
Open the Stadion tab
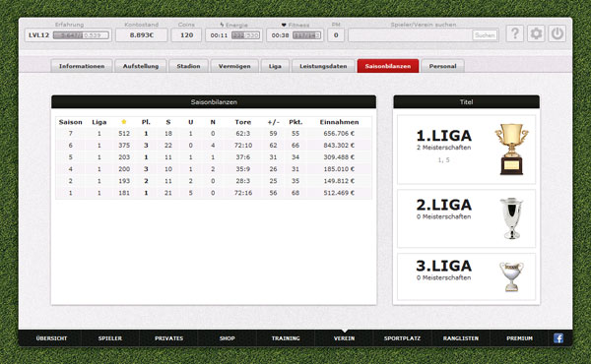pyautogui.click(x=188, y=66)
